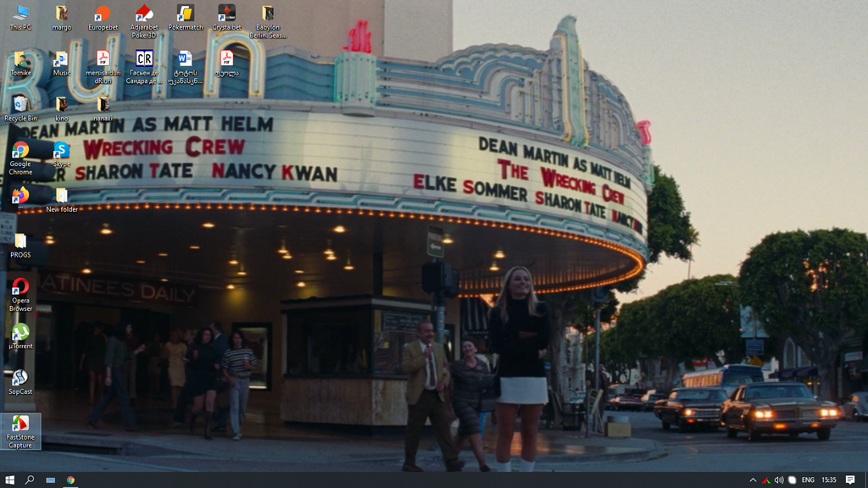
Task: Select the Music shortcut on the desktop
Action: point(61,63)
